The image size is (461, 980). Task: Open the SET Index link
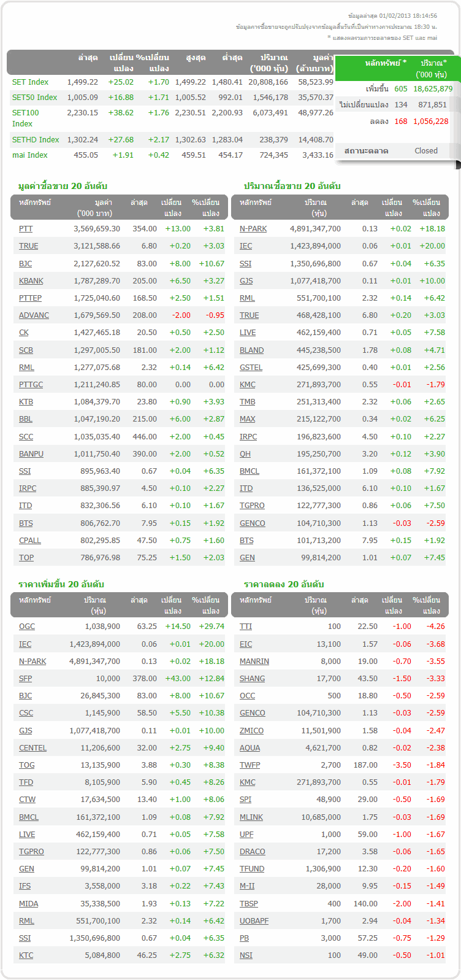coord(30,82)
